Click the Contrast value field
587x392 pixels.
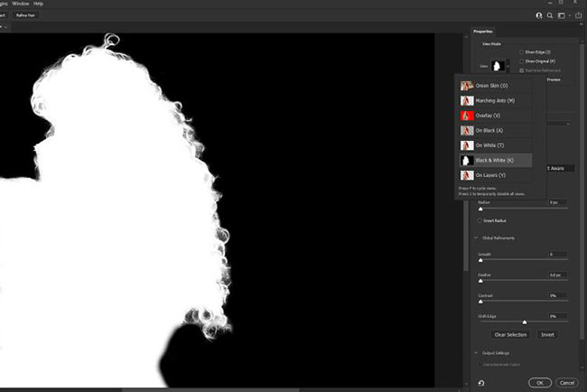(558, 295)
